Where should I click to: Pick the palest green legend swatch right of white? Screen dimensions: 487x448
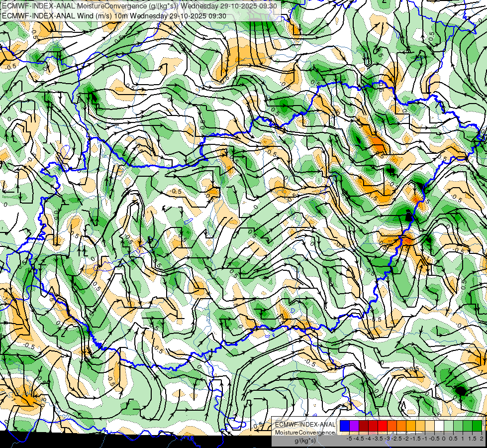tap(449, 426)
